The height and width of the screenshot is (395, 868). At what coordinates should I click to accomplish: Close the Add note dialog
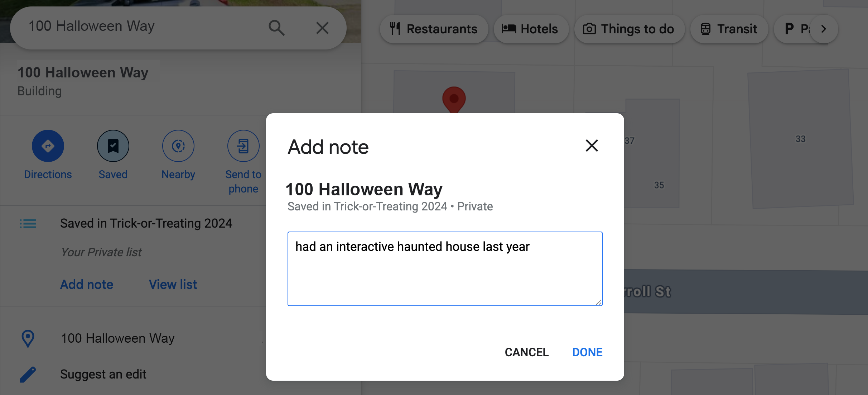pos(591,146)
